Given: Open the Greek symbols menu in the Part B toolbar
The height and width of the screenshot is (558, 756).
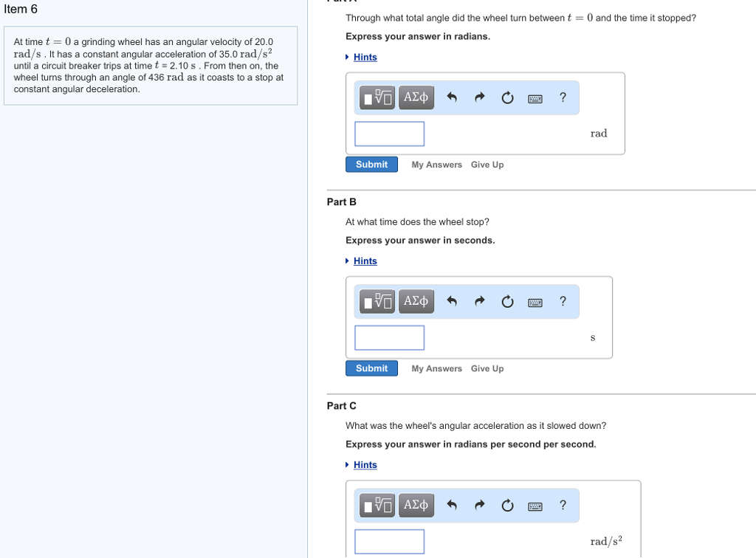Looking at the screenshot, I should pos(416,301).
